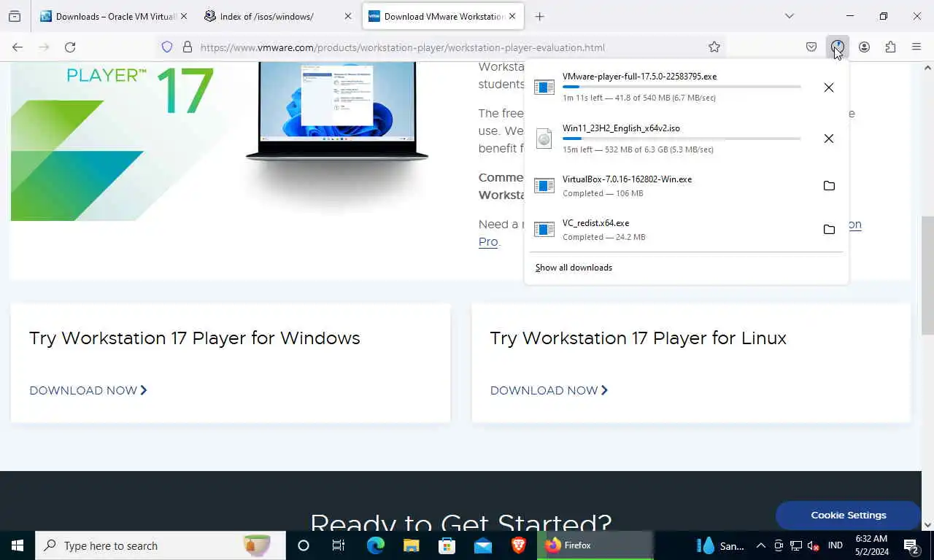Click VMware player download progress bar
Screen dimensions: 934x560
pos(682,87)
